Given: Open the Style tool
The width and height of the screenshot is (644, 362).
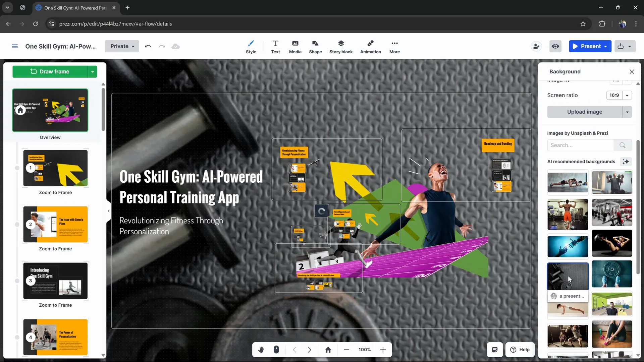Looking at the screenshot, I should (x=251, y=47).
